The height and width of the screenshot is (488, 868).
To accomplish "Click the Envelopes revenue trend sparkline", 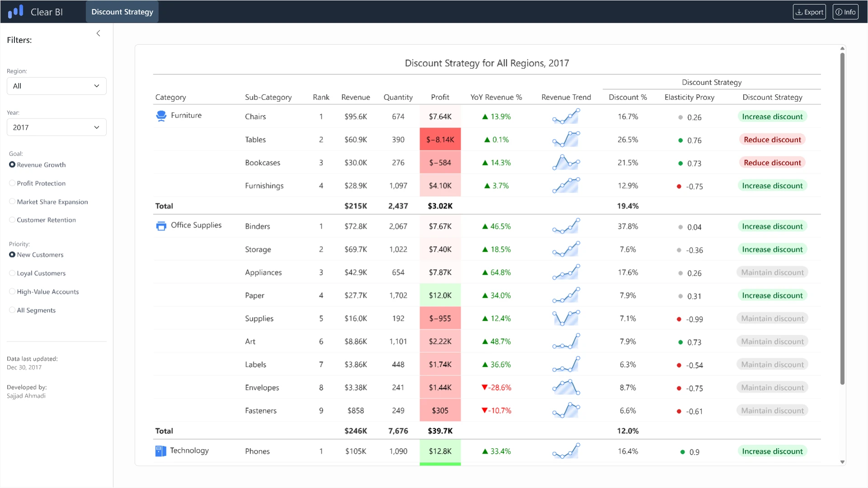I will coord(566,388).
